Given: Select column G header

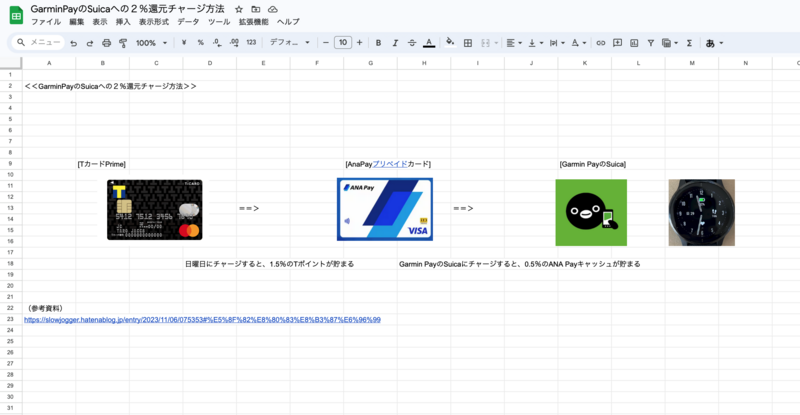Looking at the screenshot, I should click(x=370, y=63).
